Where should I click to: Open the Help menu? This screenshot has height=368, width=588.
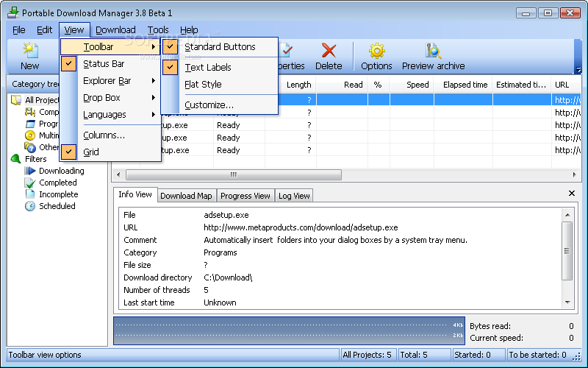coord(189,29)
